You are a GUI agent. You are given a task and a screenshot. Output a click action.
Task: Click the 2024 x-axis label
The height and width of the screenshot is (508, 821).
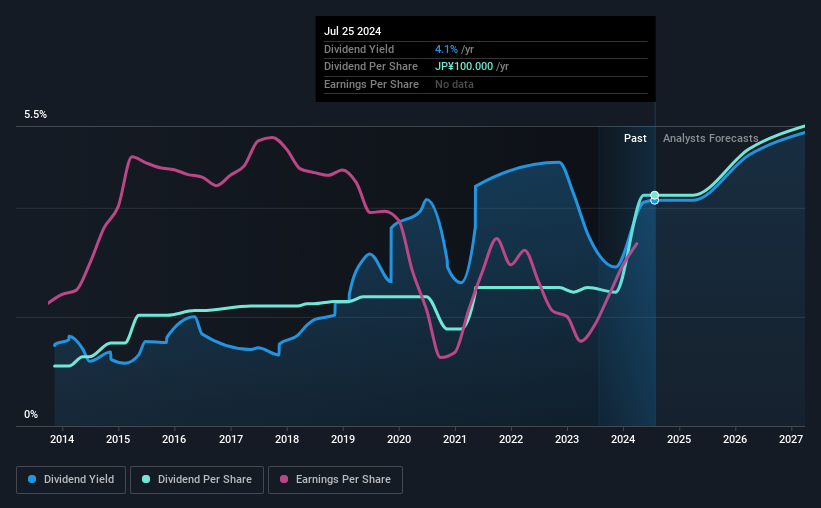(623, 439)
